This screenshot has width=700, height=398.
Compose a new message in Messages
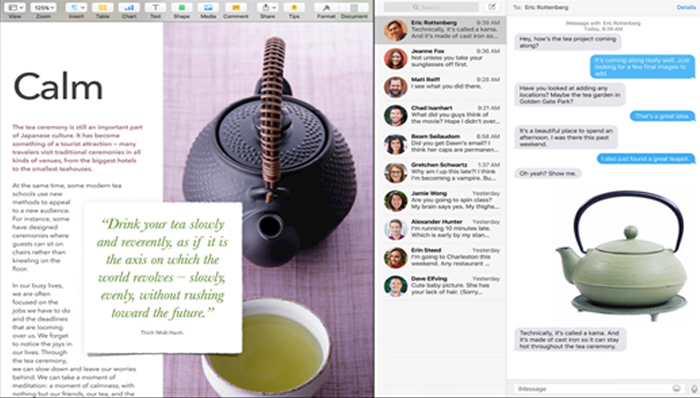pyautogui.click(x=492, y=7)
